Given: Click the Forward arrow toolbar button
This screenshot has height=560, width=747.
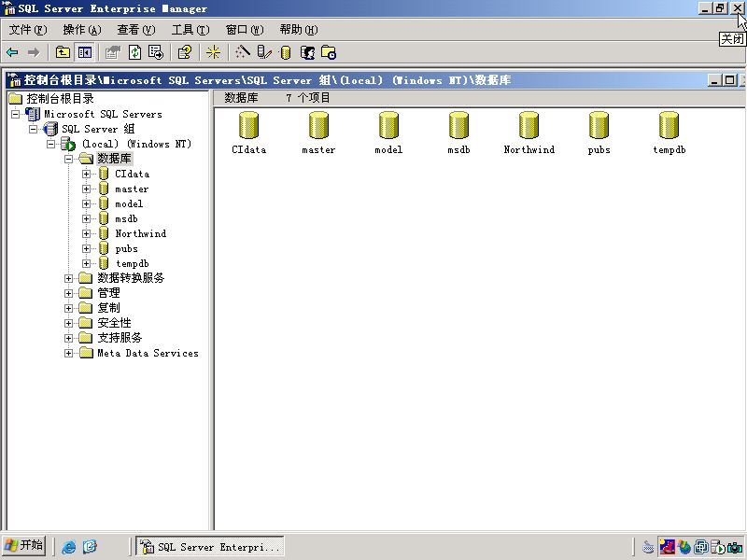Looking at the screenshot, I should [34, 52].
